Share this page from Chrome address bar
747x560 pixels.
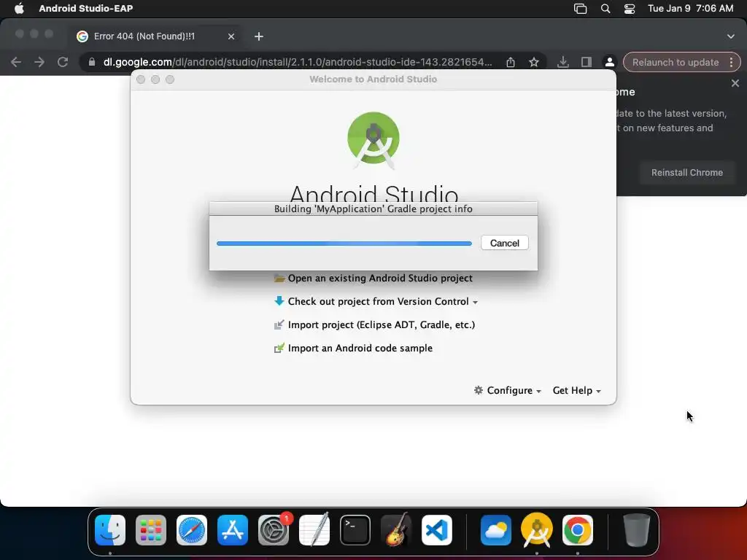[x=511, y=62]
